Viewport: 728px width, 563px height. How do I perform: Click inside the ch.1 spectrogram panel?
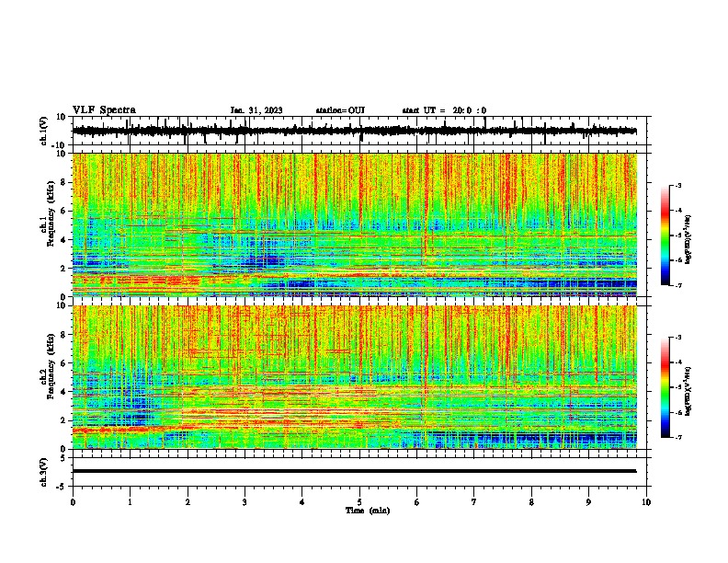(355, 224)
